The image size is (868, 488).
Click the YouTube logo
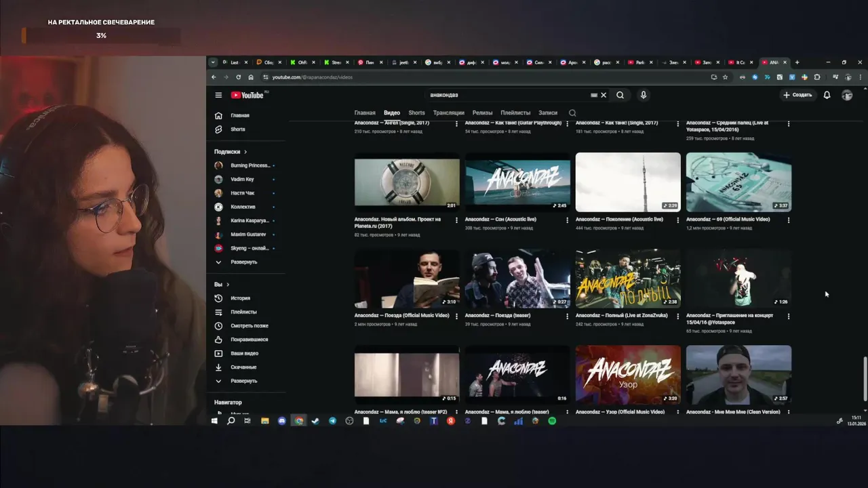pyautogui.click(x=248, y=95)
